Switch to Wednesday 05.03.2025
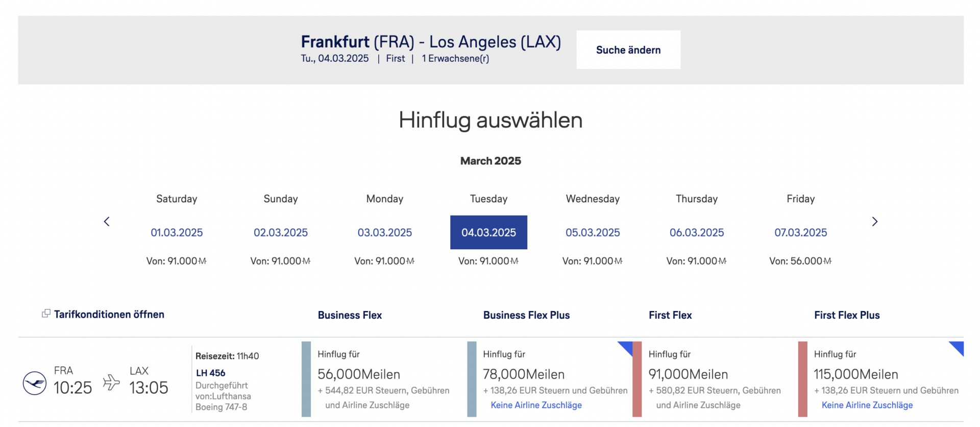The image size is (980, 427). 593,232
